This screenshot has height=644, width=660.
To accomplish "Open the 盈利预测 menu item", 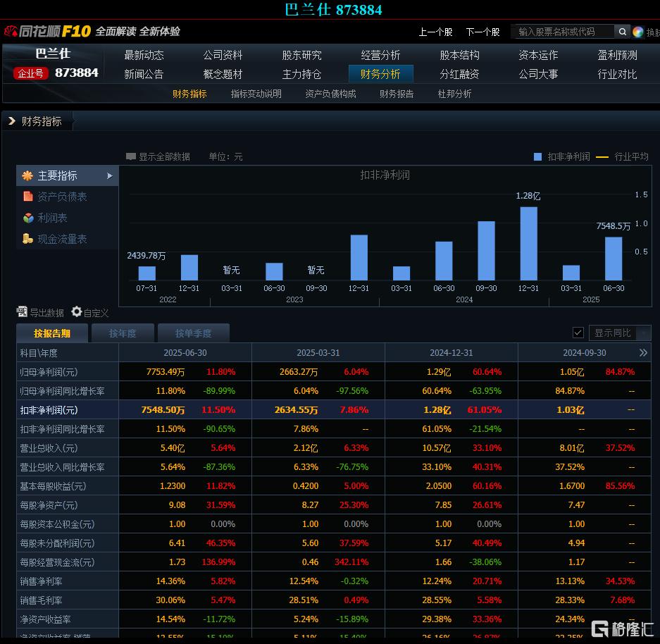I will pos(618,55).
